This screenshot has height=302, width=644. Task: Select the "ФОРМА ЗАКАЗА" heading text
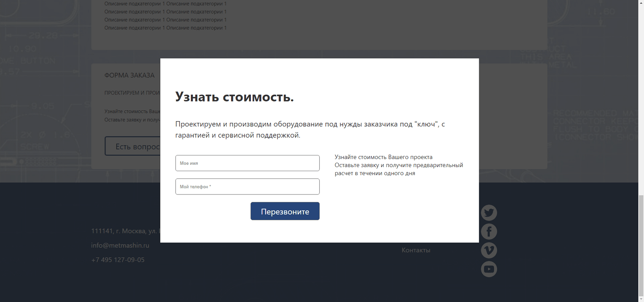129,75
